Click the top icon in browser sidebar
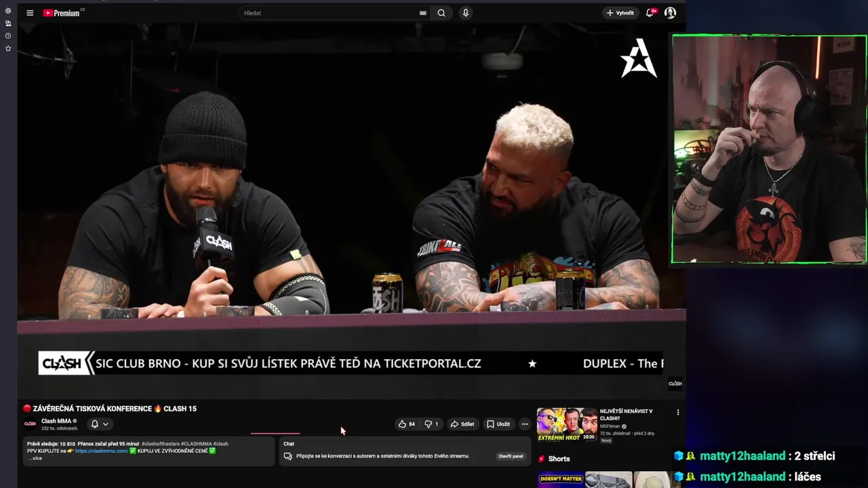The image size is (868, 488). (x=8, y=11)
